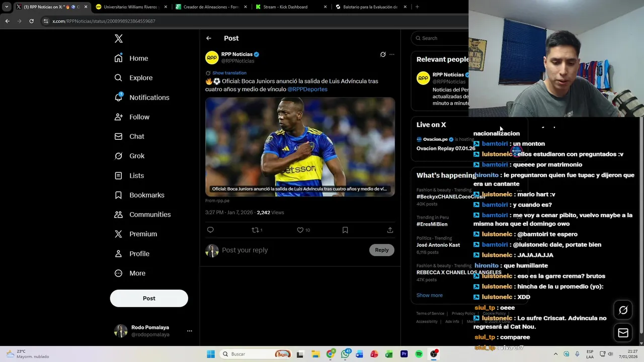Image resolution: width=644 pixels, height=362 pixels.
Task: Click the X logo in sidebar
Action: [118, 39]
